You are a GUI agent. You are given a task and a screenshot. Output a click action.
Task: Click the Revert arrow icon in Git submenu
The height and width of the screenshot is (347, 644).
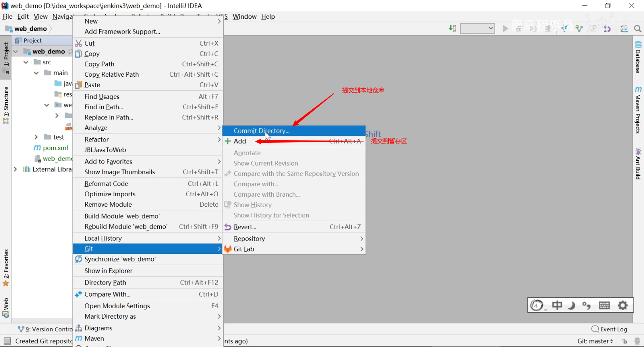click(228, 227)
